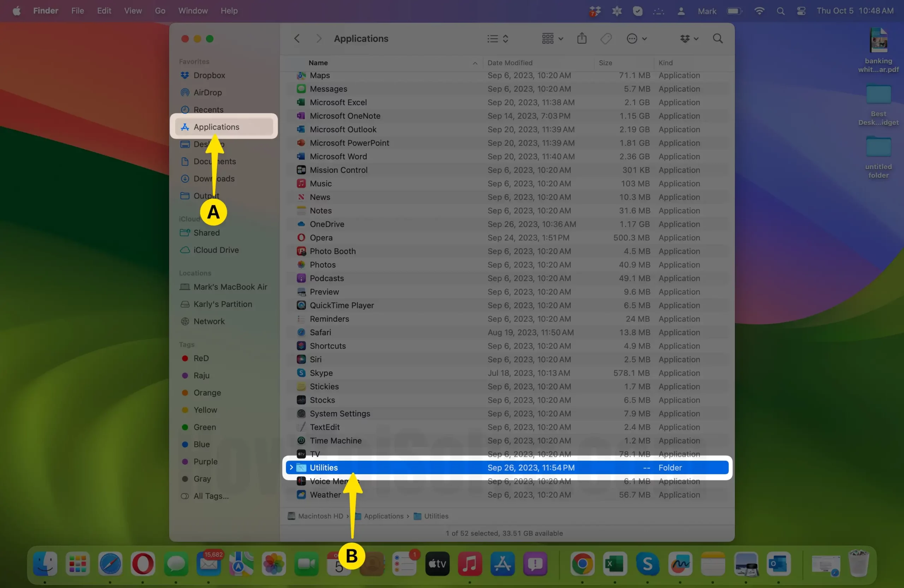Sort by the Date Modified column header

tap(510, 63)
